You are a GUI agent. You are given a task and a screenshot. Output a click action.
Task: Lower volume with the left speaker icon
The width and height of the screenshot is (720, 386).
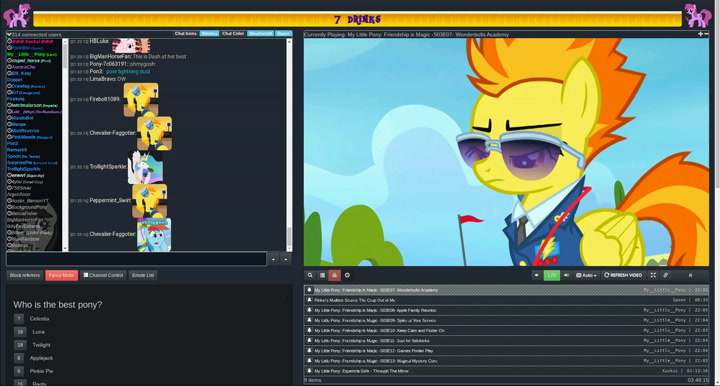536,275
